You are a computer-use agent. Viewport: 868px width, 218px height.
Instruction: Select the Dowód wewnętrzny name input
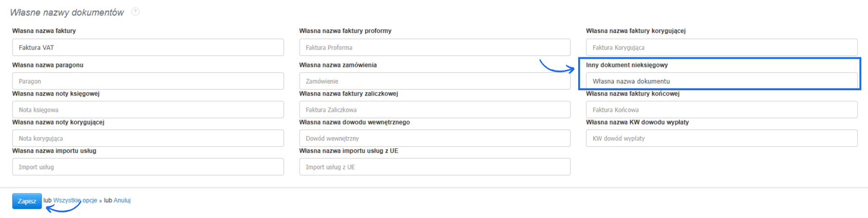pyautogui.click(x=434, y=138)
